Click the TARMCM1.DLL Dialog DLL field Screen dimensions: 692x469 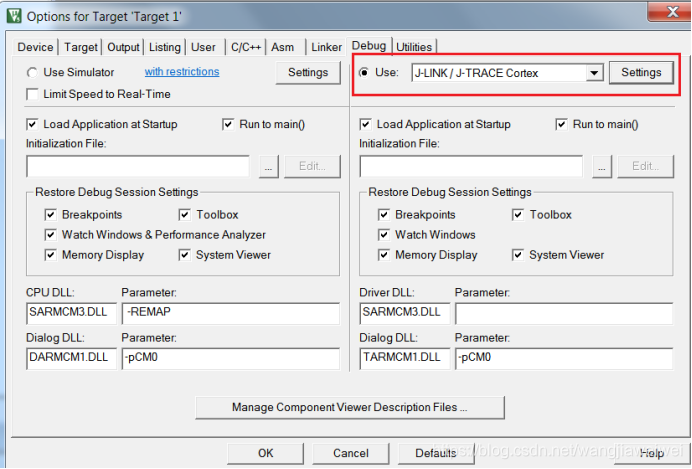click(405, 358)
